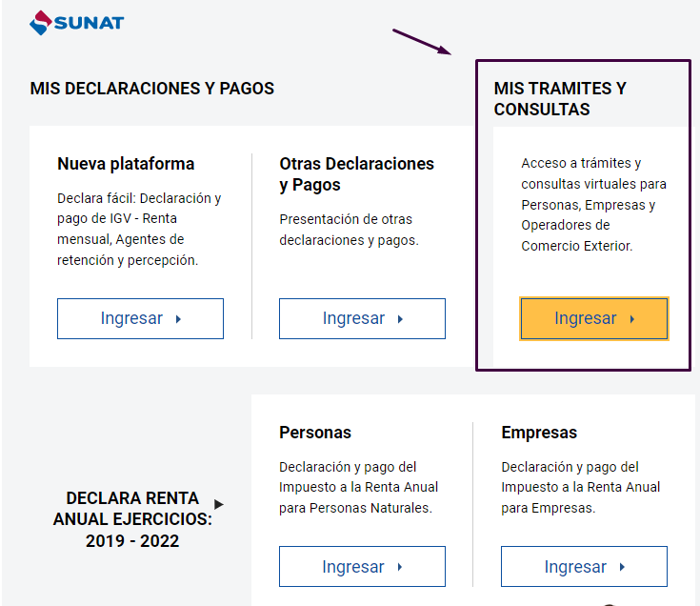Click the arrow icon in the yellow Ingresar button
Image resolution: width=700 pixels, height=606 pixels.
pos(632,319)
